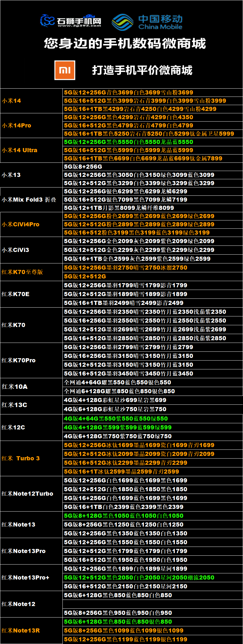Click row 全网通4+64G耀黑550蓝色550银色550

tap(153, 382)
